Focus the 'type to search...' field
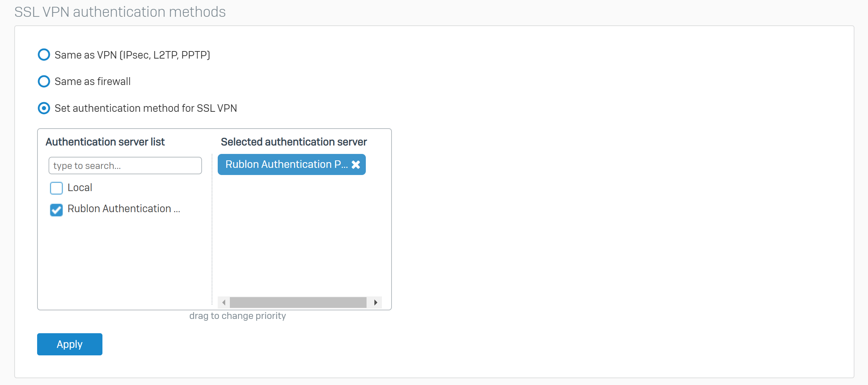 tap(125, 166)
